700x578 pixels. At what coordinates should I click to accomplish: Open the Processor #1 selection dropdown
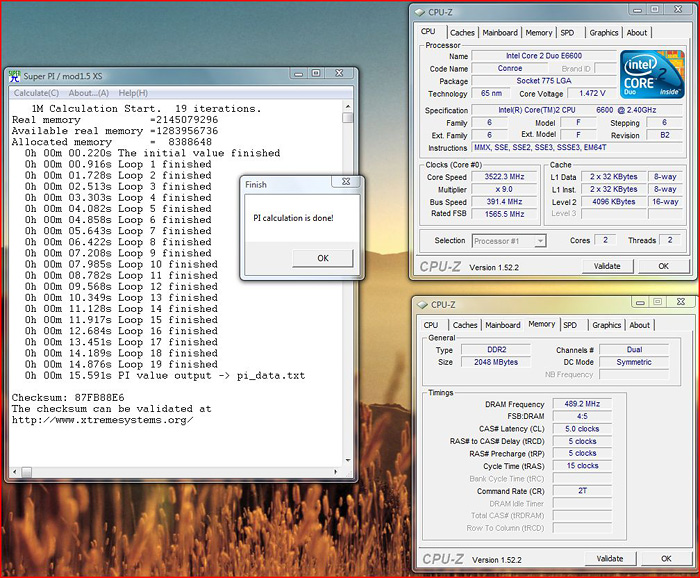click(510, 240)
